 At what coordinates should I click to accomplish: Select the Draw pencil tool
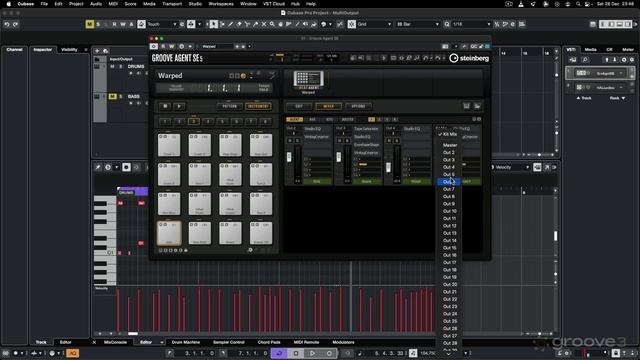coord(231,24)
